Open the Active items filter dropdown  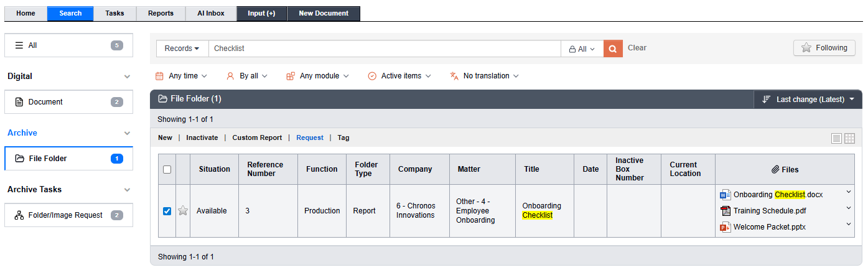click(399, 76)
